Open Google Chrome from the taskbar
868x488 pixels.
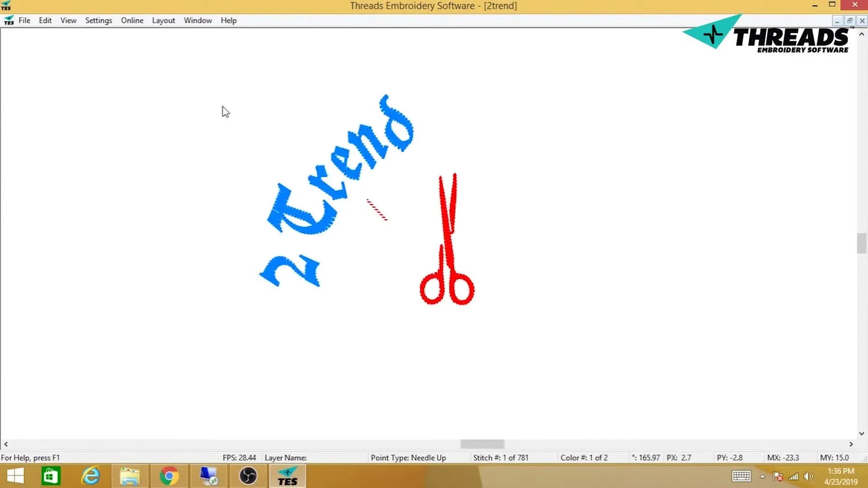point(169,476)
